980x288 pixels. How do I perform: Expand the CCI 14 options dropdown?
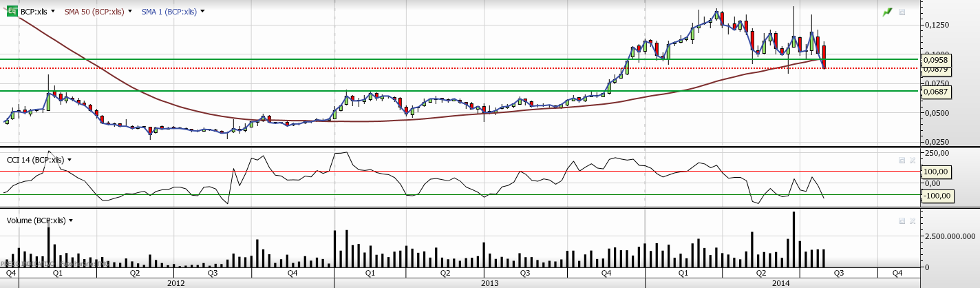pyautogui.click(x=71, y=160)
